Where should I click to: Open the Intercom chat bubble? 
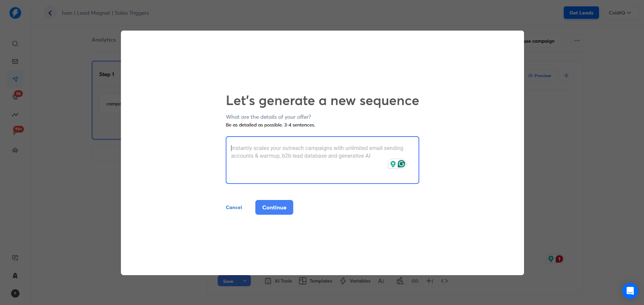pos(630,291)
